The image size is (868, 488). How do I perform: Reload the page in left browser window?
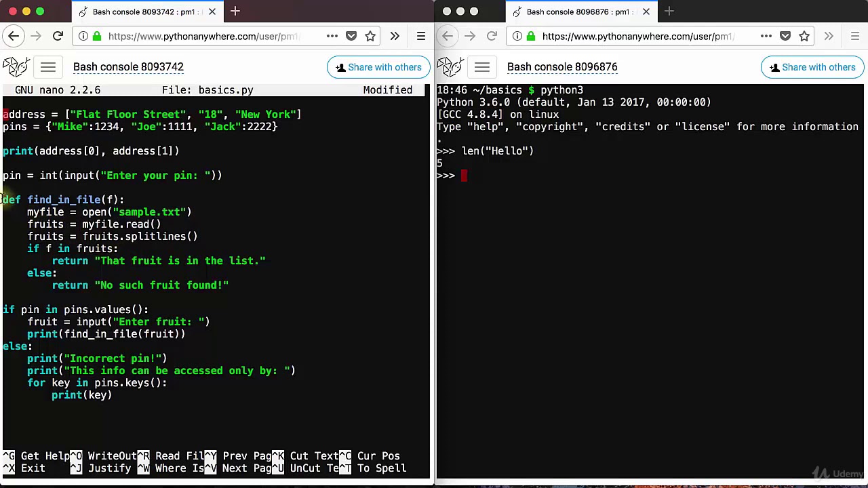[x=58, y=36]
